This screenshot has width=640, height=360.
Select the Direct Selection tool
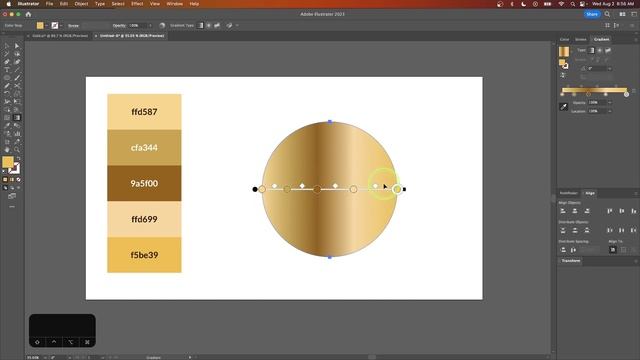pos(17,46)
